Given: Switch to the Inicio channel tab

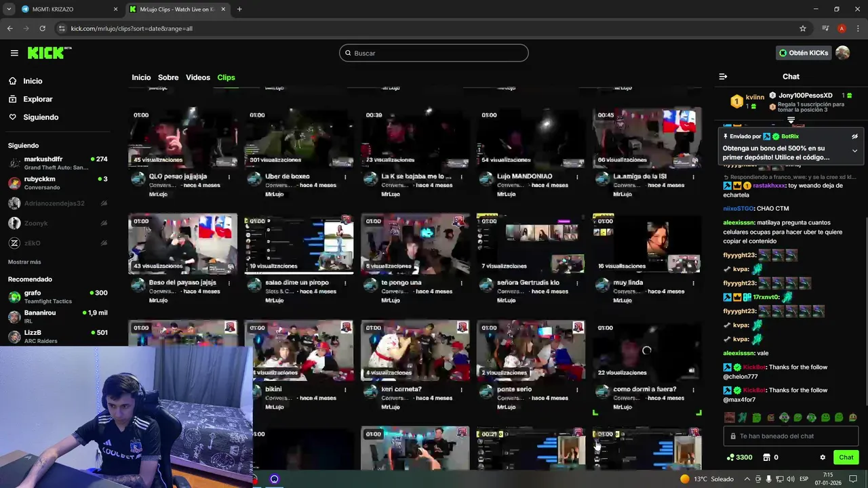Looking at the screenshot, I should [x=141, y=77].
